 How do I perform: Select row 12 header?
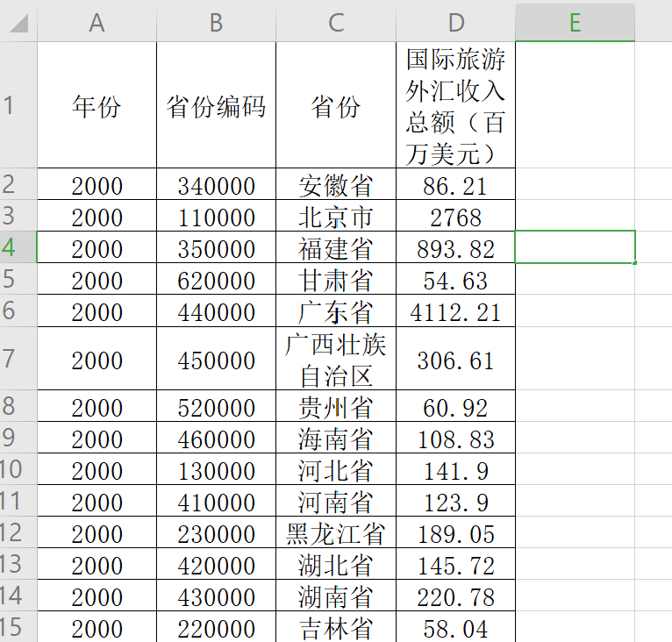18,532
